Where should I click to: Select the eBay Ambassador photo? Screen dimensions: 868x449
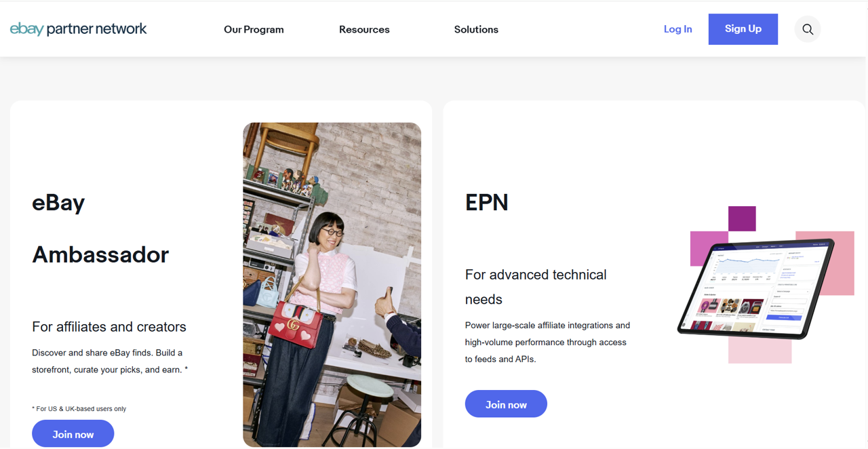click(x=332, y=285)
